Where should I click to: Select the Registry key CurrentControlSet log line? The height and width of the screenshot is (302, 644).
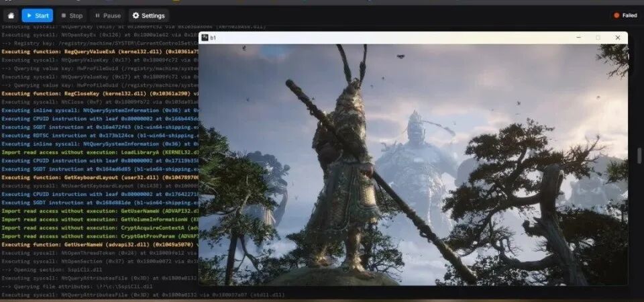click(x=100, y=44)
